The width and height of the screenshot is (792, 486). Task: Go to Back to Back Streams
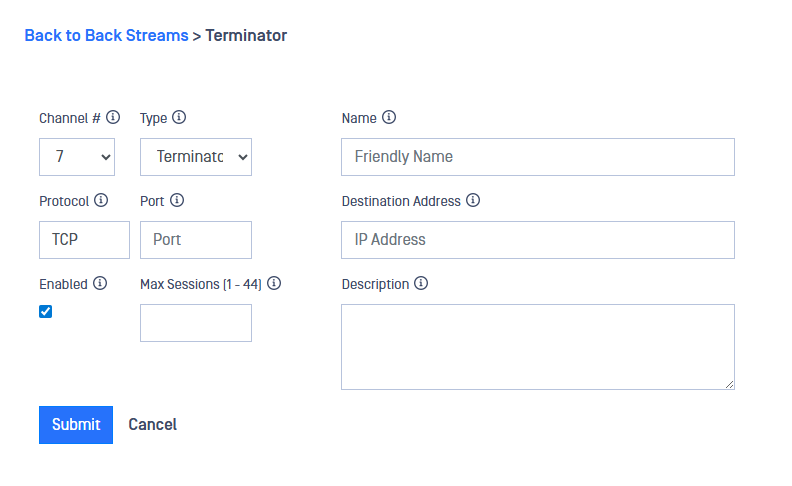coord(106,35)
